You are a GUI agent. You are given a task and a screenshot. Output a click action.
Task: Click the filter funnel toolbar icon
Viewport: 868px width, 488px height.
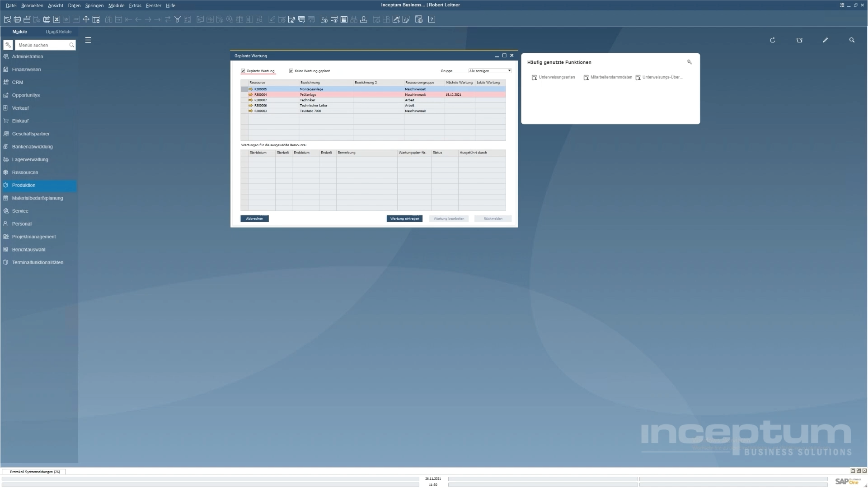[178, 19]
